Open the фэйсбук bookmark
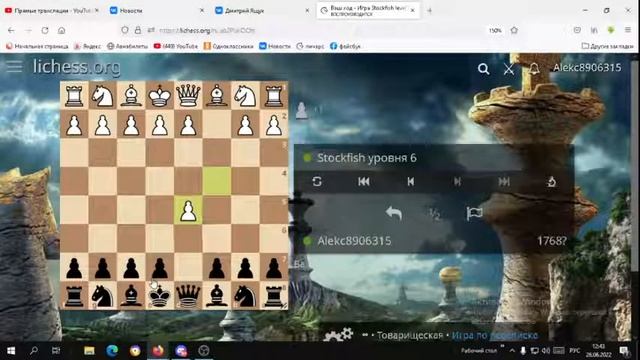 pyautogui.click(x=345, y=46)
